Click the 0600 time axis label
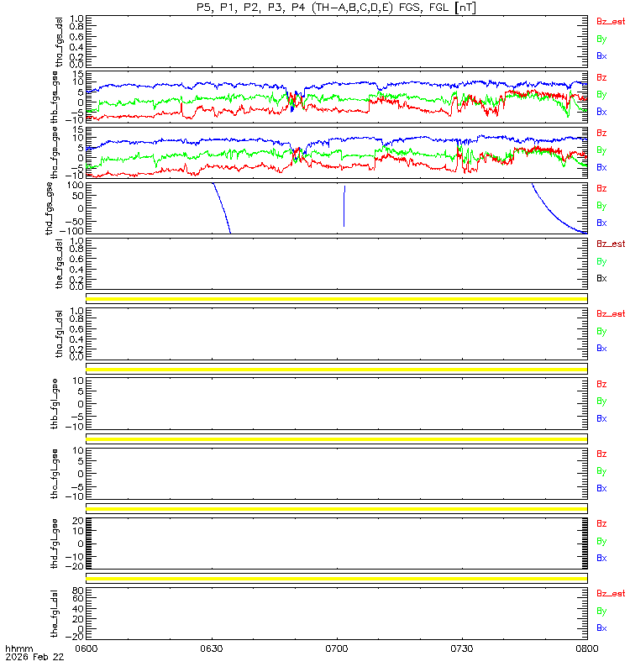 point(87,648)
